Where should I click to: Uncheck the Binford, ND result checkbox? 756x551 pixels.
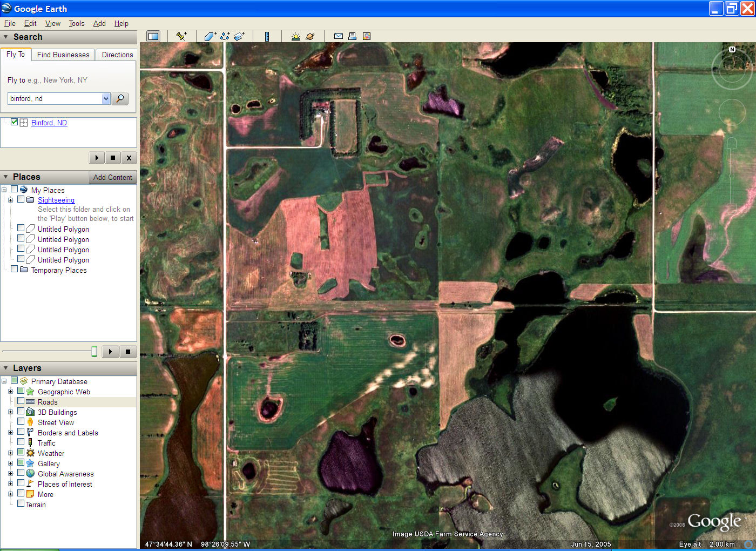[x=15, y=122]
